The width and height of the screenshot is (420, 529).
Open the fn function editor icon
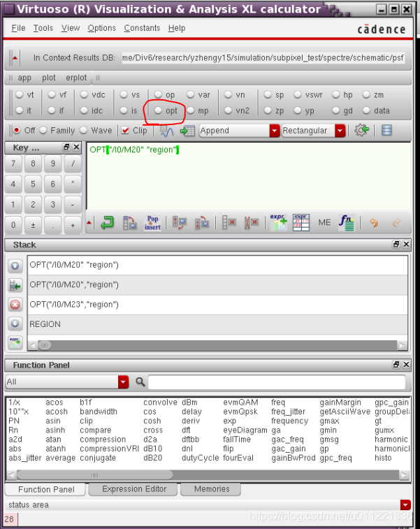click(346, 223)
